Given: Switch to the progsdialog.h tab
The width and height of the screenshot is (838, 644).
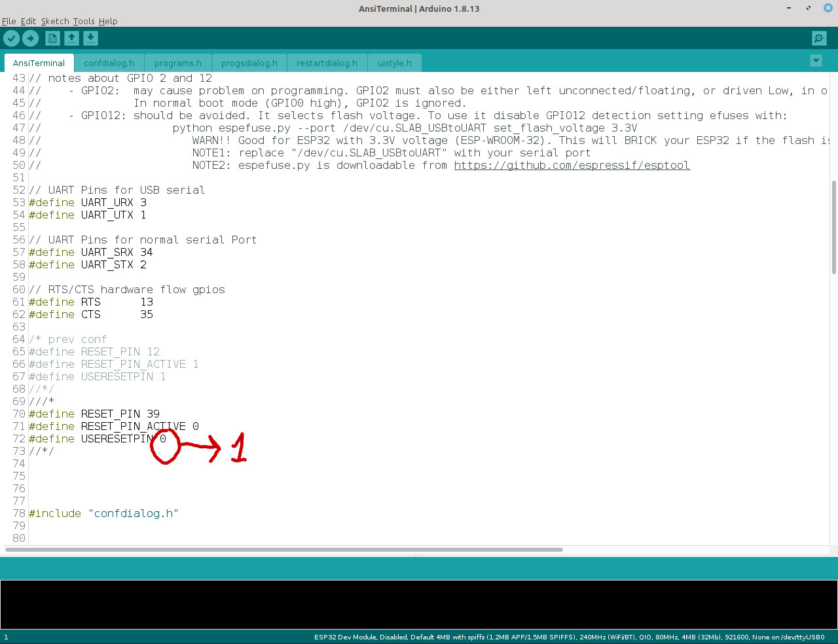Looking at the screenshot, I should coord(249,63).
